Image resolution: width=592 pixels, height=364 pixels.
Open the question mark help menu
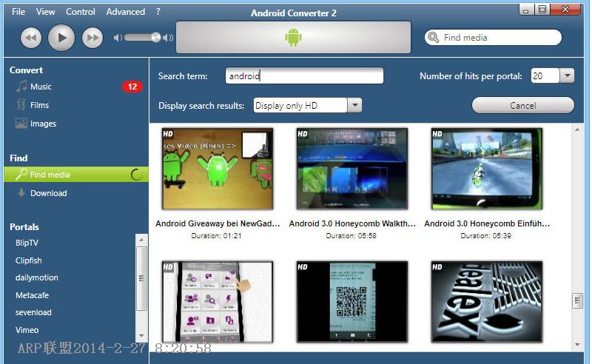click(x=158, y=12)
